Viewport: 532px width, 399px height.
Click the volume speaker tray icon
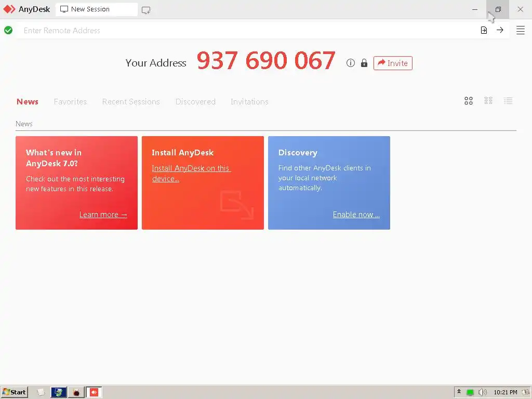click(x=482, y=392)
